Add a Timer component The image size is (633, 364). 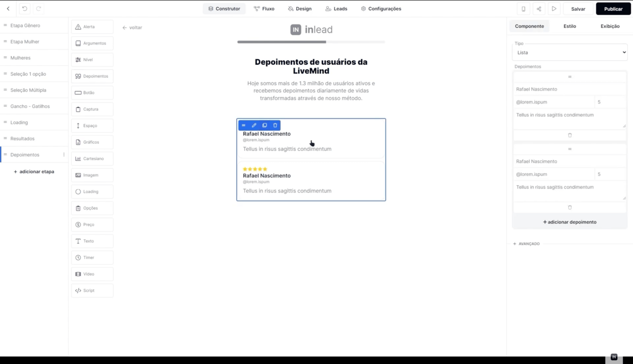click(92, 258)
